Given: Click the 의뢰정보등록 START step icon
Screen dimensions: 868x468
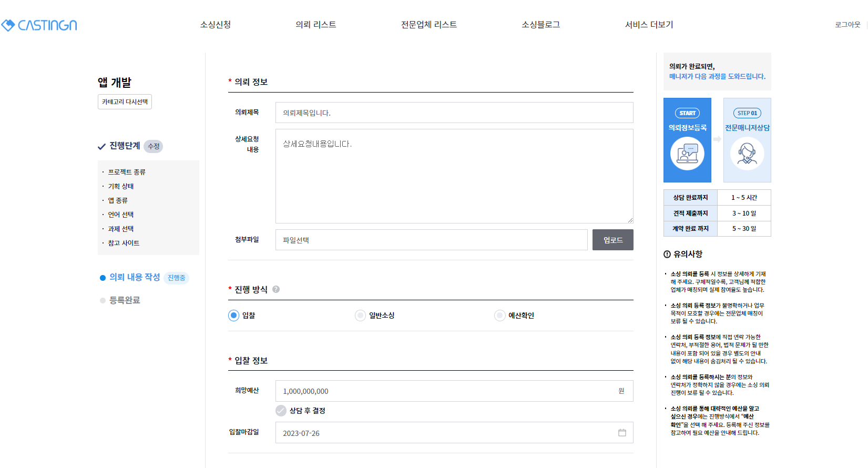Looking at the screenshot, I should coord(687,154).
